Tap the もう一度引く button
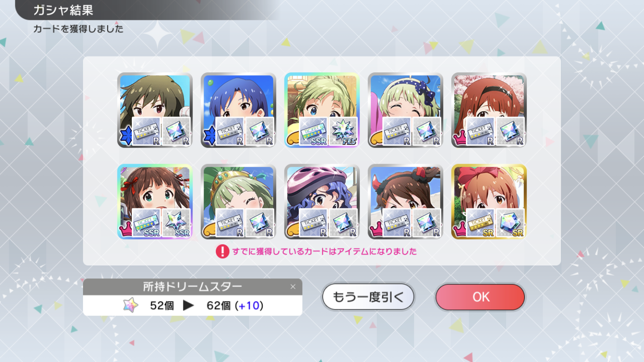Screen dimensions: 644x362 click(x=368, y=297)
